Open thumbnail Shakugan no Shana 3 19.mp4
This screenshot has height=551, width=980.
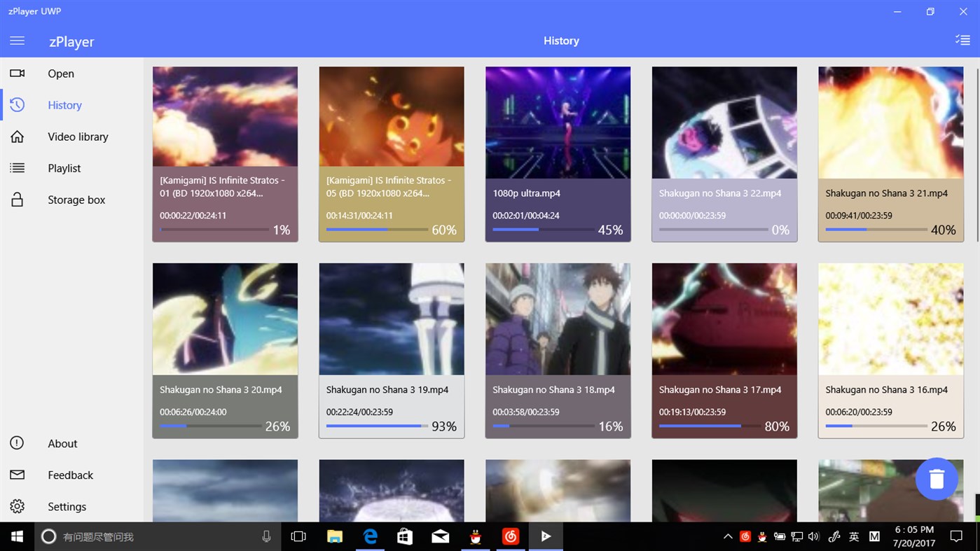click(x=391, y=319)
